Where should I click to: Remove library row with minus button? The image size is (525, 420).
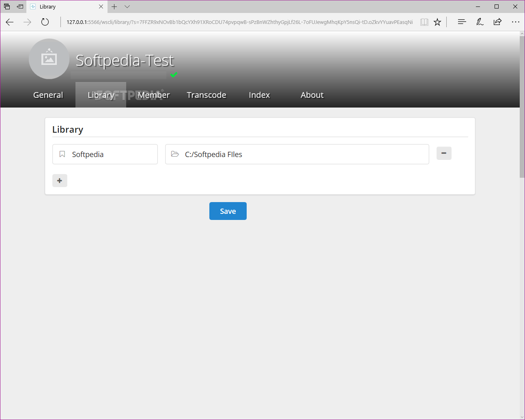[444, 153]
